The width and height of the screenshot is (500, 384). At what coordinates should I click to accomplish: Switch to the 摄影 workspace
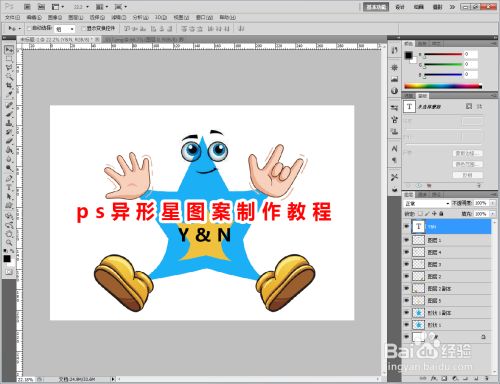[437, 7]
